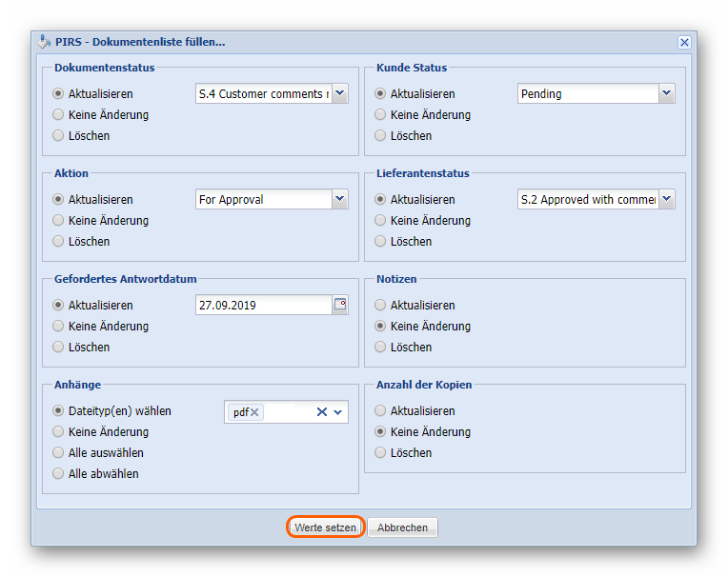Expand the Lieferantenstatus dropdown
The height and width of the screenshot is (577, 728).
[x=666, y=200]
